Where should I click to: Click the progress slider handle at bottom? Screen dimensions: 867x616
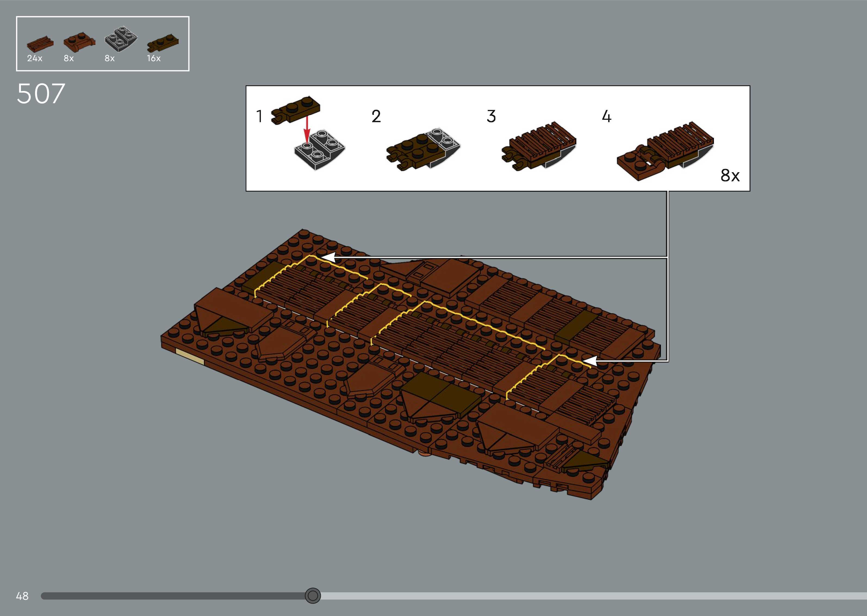pos(313,596)
